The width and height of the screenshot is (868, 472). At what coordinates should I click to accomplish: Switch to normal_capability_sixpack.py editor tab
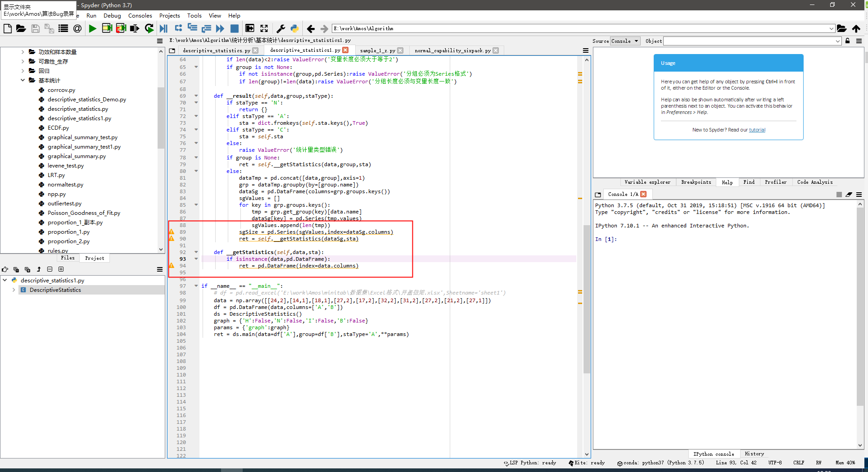coord(452,50)
